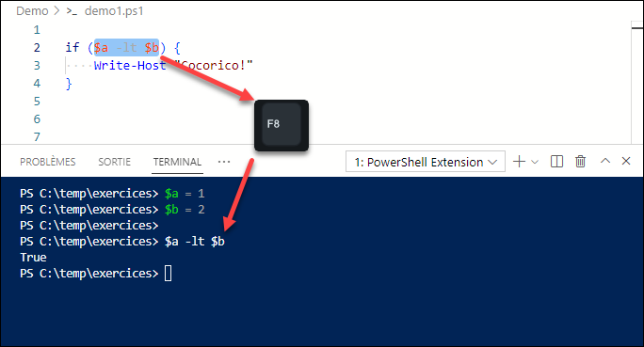Click the F8 key overlay image

pyautogui.click(x=282, y=125)
